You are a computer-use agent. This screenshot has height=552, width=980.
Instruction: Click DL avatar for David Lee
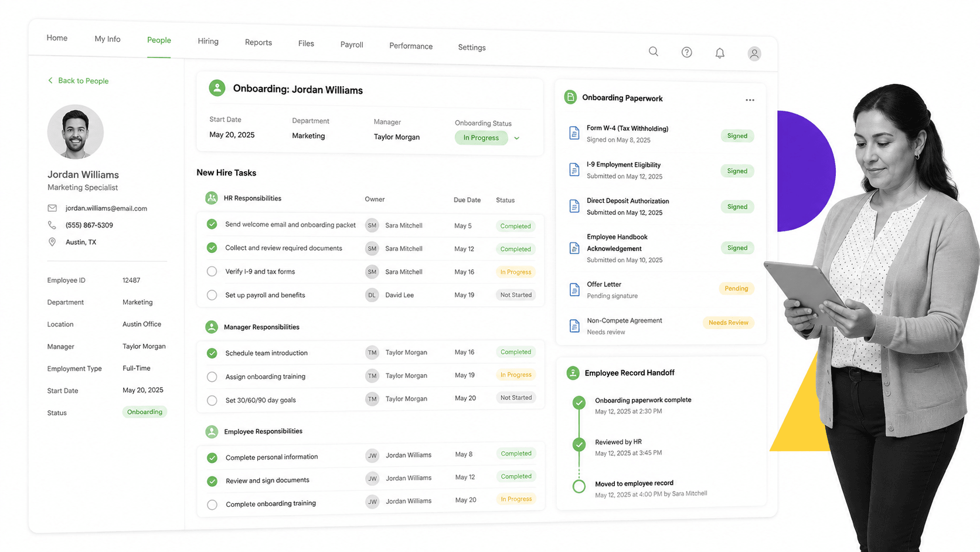[372, 295]
